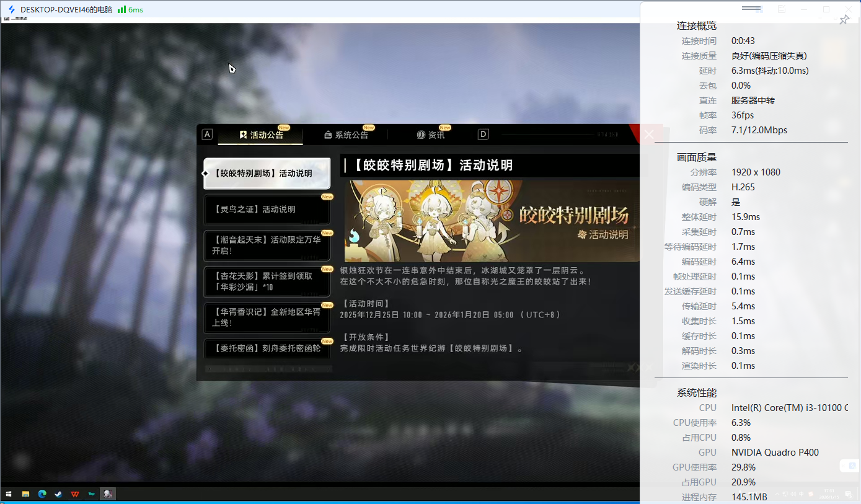
Task: Select the 【华胥香识记】new area announcement
Action: click(x=267, y=318)
